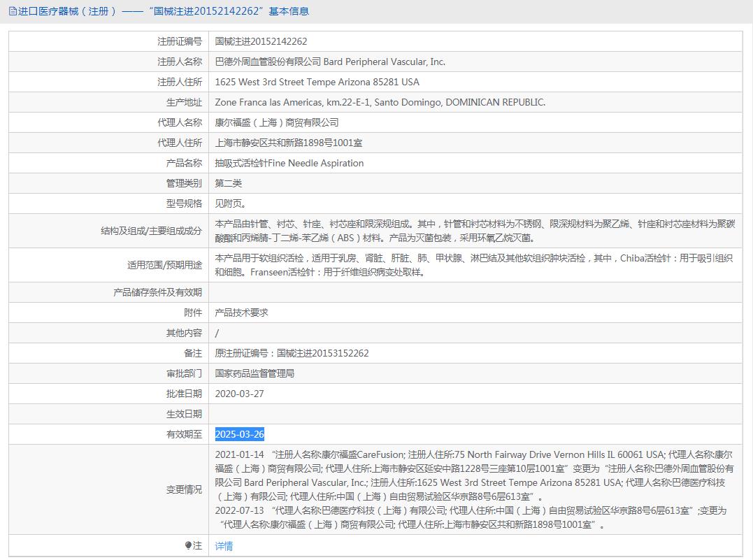This screenshot has width=753, height=560.
Task: Click the 审批部门 row label
Action: [x=184, y=373]
